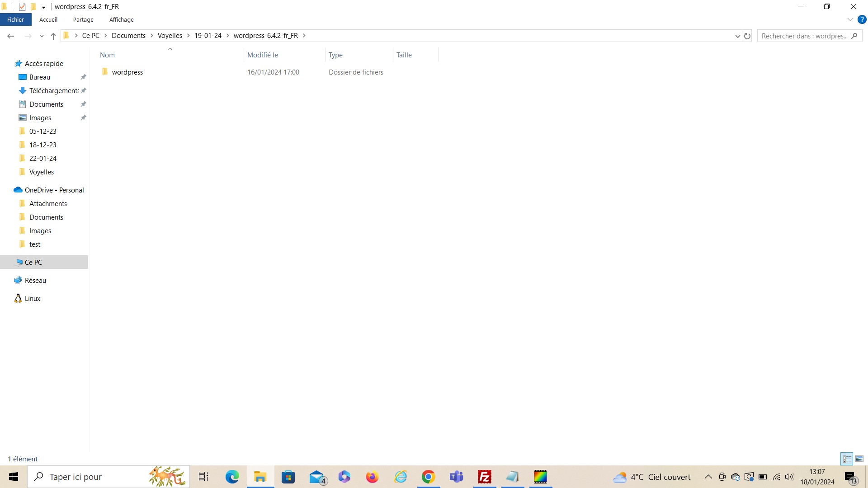Open the Quick Access Toolbar customize dropdown
The width and height of the screenshot is (868, 488).
pyautogui.click(x=43, y=7)
